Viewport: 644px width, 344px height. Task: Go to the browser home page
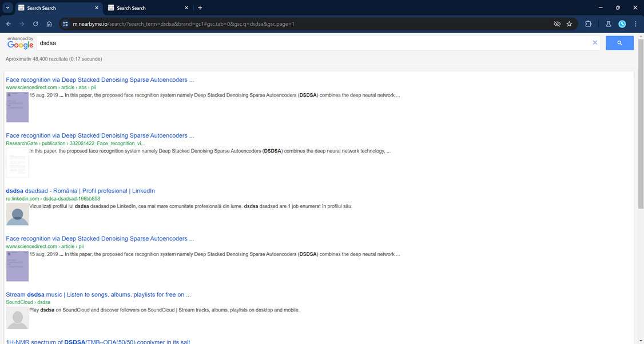click(49, 24)
